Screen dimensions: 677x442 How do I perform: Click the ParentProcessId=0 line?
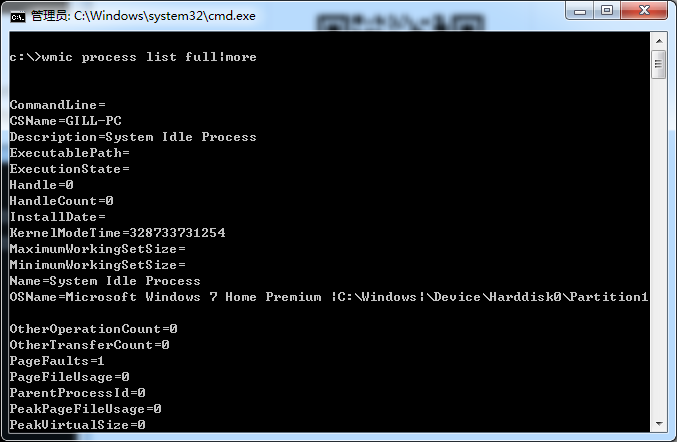78,393
